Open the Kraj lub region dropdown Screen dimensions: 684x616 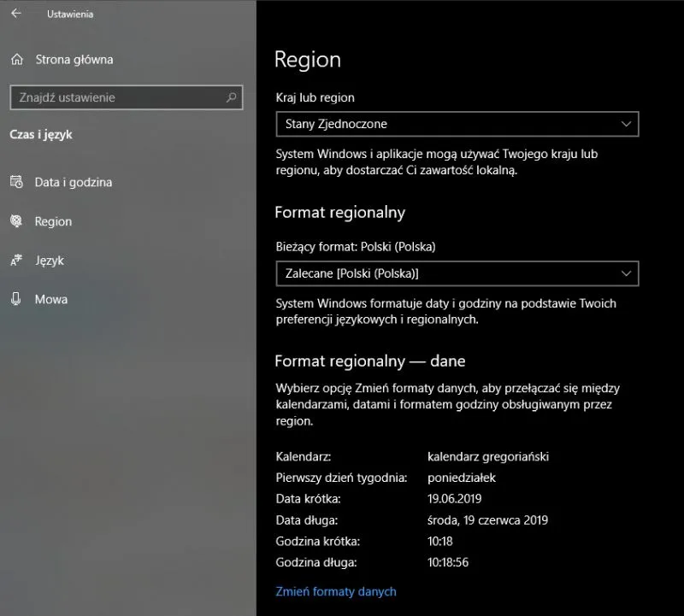[457, 124]
